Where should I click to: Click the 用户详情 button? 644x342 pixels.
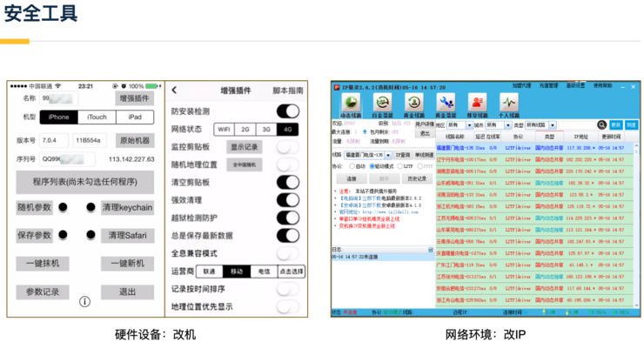425,124
